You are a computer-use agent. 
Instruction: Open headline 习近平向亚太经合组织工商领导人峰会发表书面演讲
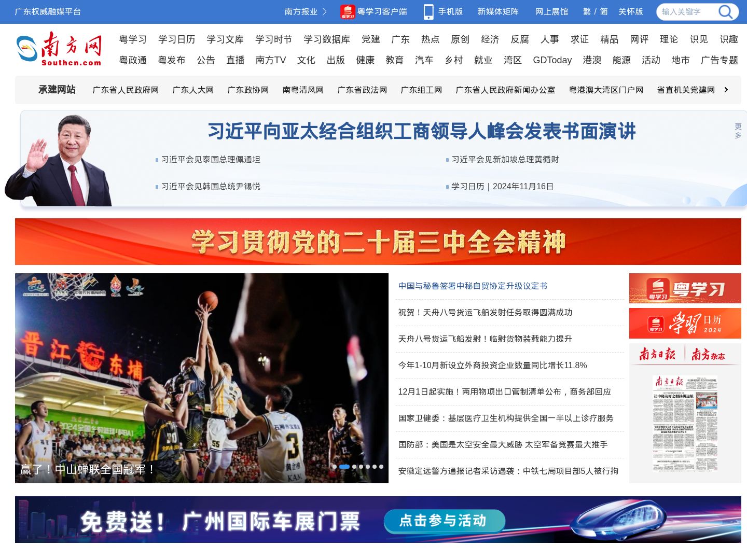(422, 131)
